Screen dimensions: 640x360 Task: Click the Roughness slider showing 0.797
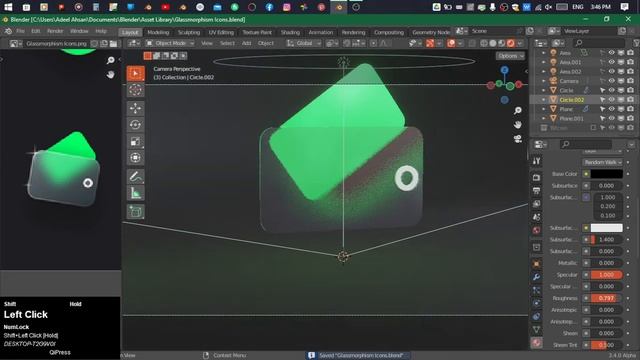pos(607,298)
